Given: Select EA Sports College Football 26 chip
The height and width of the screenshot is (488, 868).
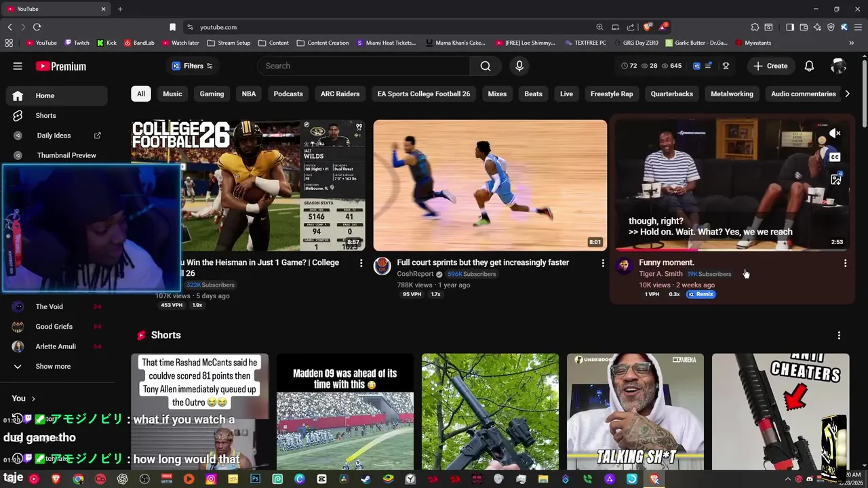Looking at the screenshot, I should tap(424, 94).
